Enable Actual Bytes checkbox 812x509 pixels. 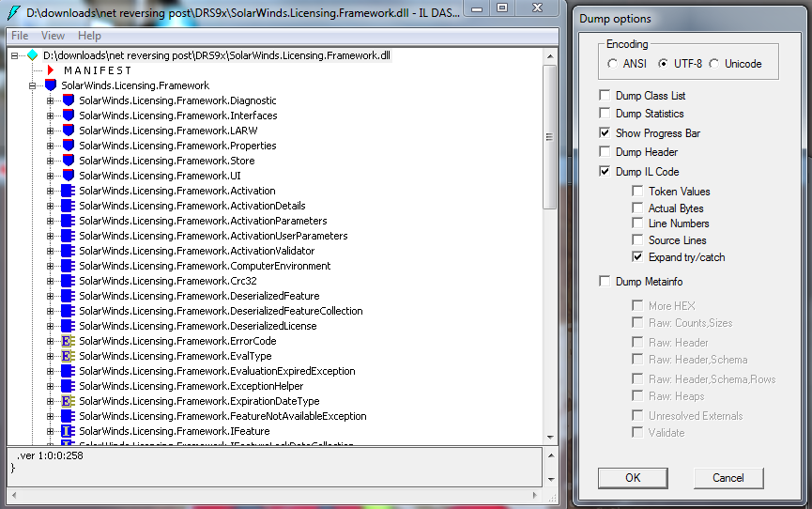[637, 208]
